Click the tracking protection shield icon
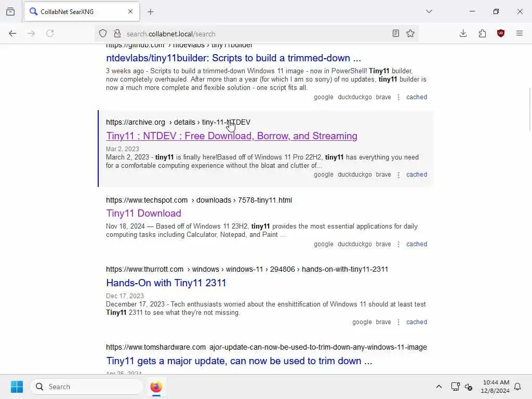Viewport: 532px width, 399px height. (103, 34)
